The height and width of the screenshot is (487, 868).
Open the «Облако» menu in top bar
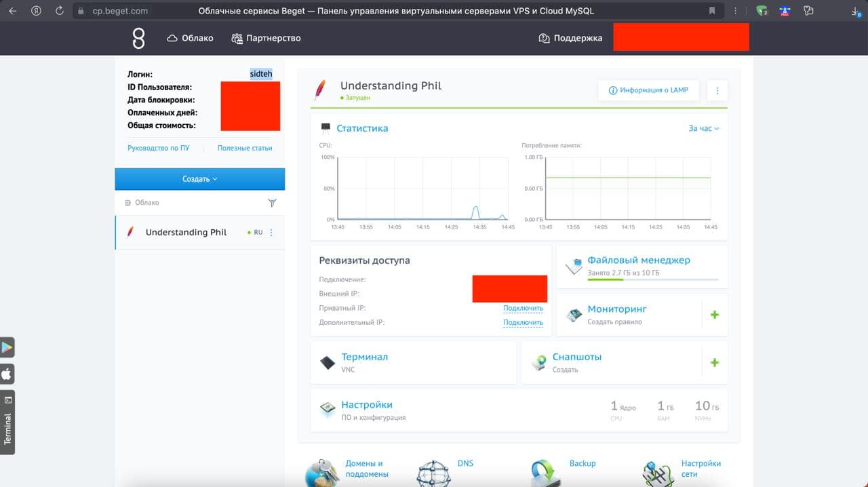190,38
